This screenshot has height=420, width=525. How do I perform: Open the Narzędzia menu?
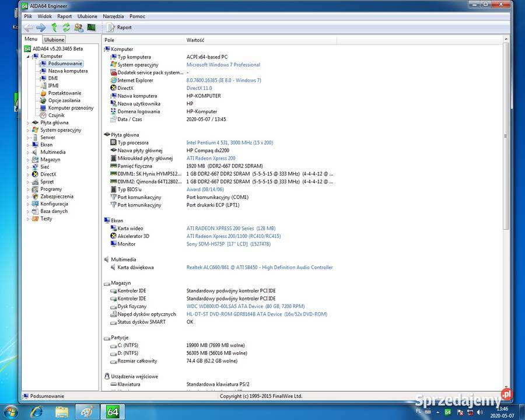coord(113,16)
